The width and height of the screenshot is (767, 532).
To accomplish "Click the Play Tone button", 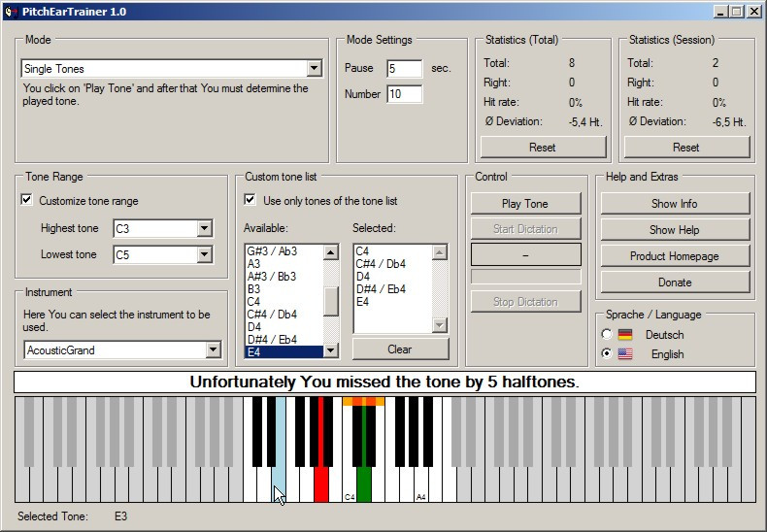I will click(525, 204).
